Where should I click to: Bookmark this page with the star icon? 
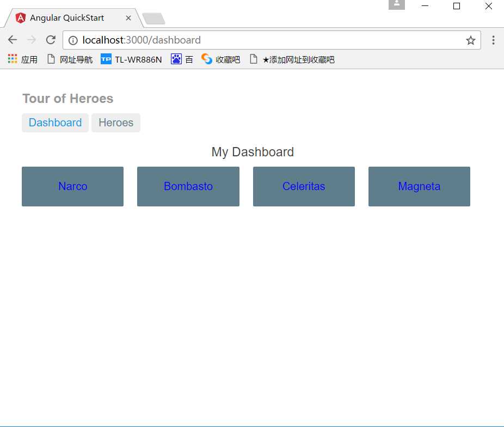[x=471, y=40]
